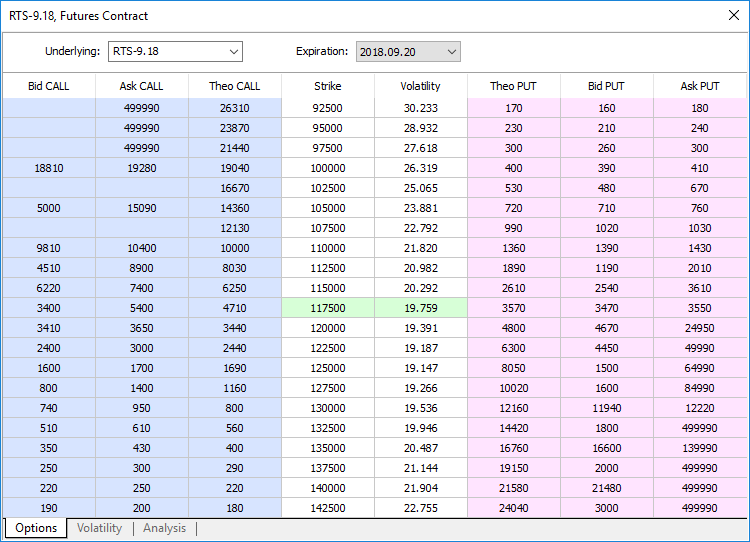Close the RTS-9.18 Futures Contract window
The height and width of the screenshot is (542, 750).
pyautogui.click(x=734, y=15)
